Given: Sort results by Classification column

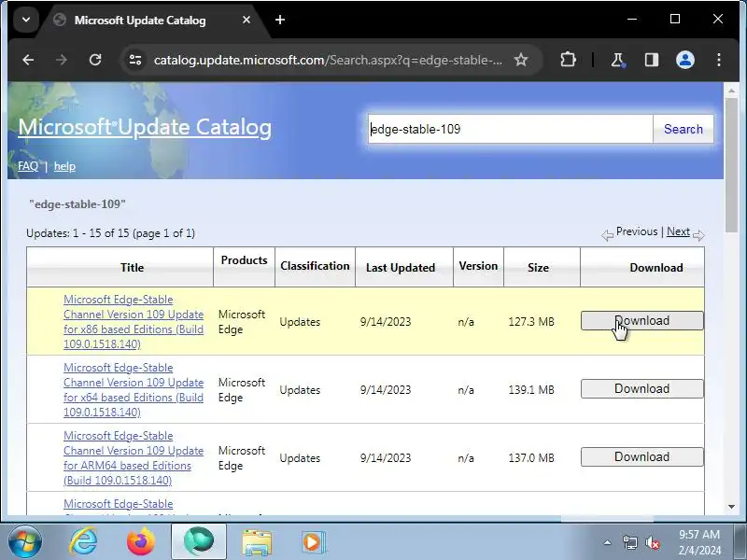Looking at the screenshot, I should click(x=315, y=266).
